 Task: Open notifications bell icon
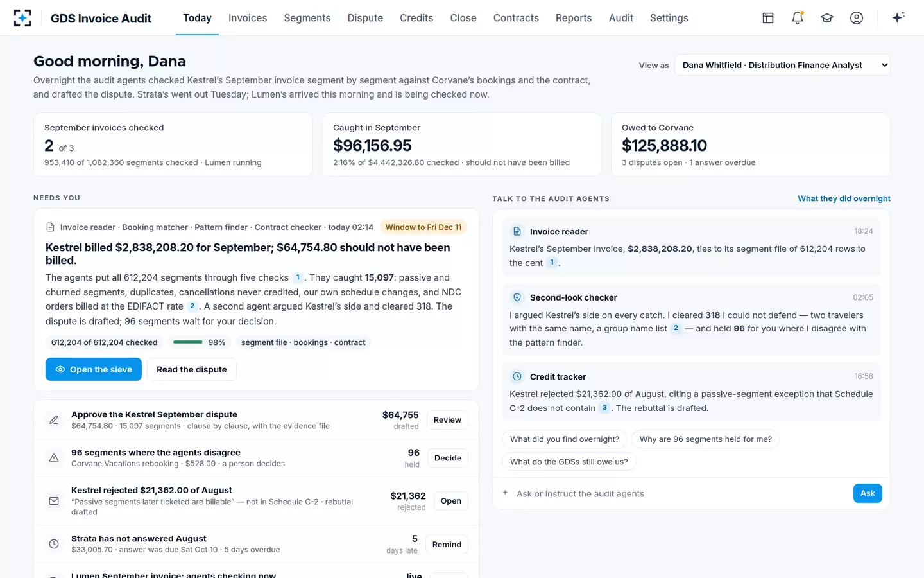[798, 18]
